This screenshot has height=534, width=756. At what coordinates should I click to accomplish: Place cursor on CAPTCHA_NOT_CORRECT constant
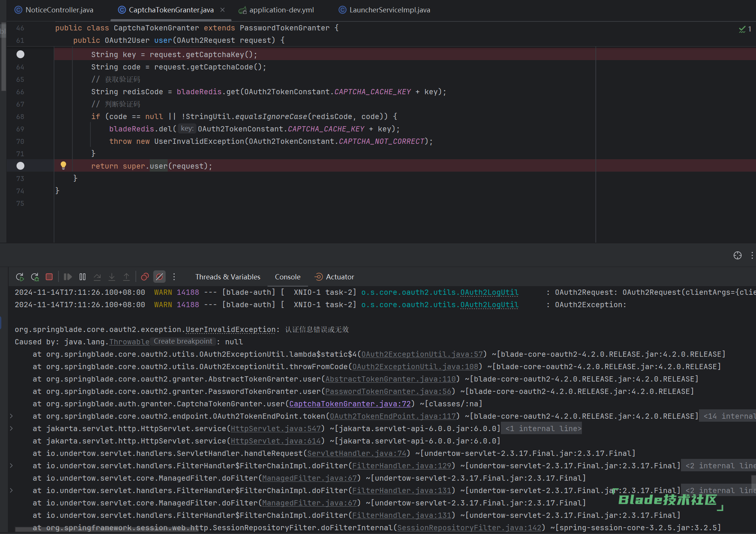click(x=382, y=141)
